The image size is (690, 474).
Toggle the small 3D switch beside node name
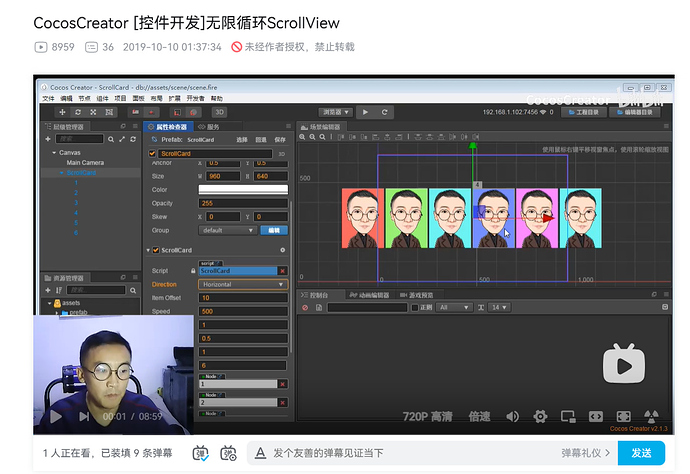pos(282,154)
